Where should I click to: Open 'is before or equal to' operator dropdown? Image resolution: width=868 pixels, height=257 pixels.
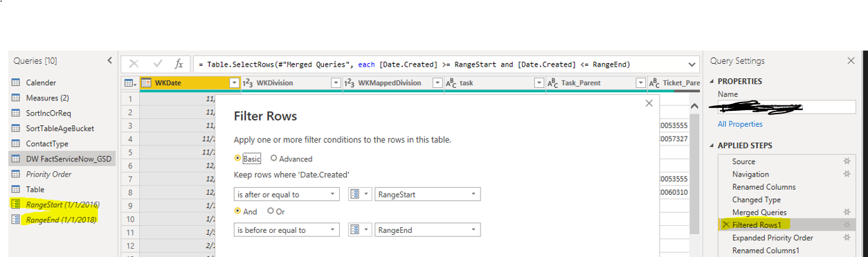coord(287,229)
